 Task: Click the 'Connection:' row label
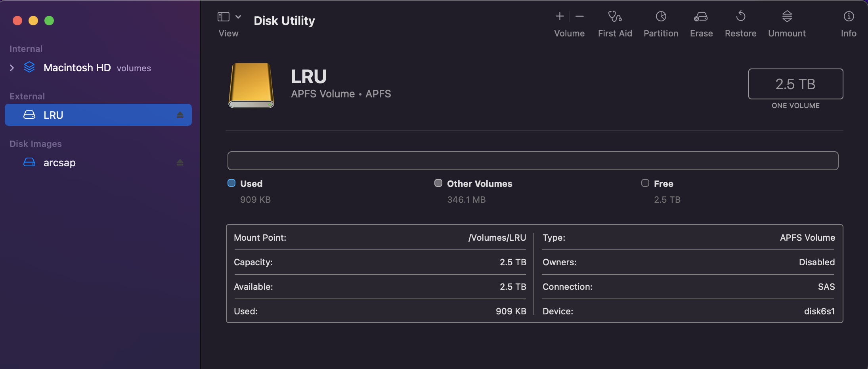coord(568,287)
